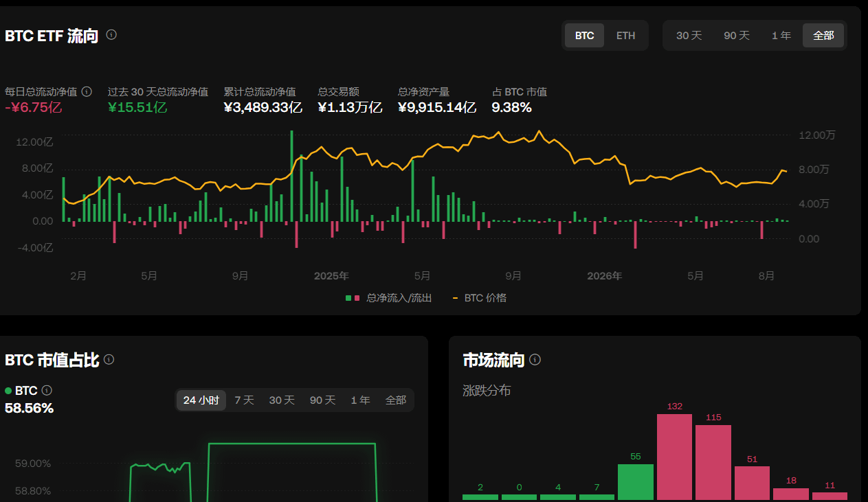Select 90 天 range for ETF flow chart

coord(736,36)
